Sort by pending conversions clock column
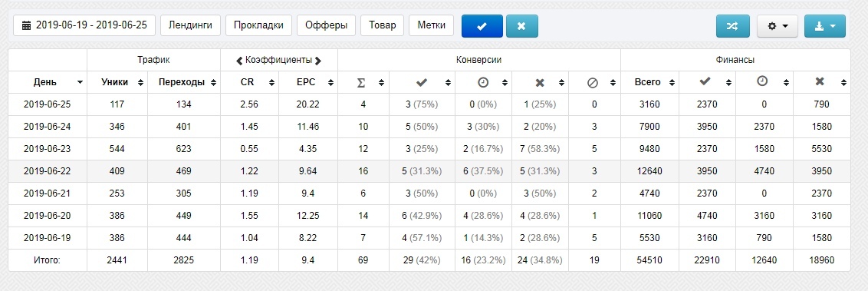This screenshot has height=291, width=868. pyautogui.click(x=483, y=82)
